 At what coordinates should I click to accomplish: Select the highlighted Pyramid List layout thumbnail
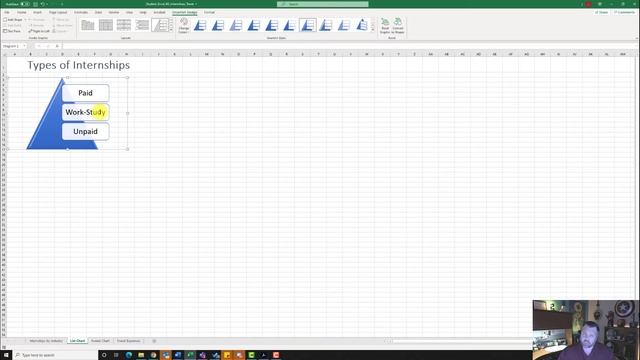pos(160,25)
